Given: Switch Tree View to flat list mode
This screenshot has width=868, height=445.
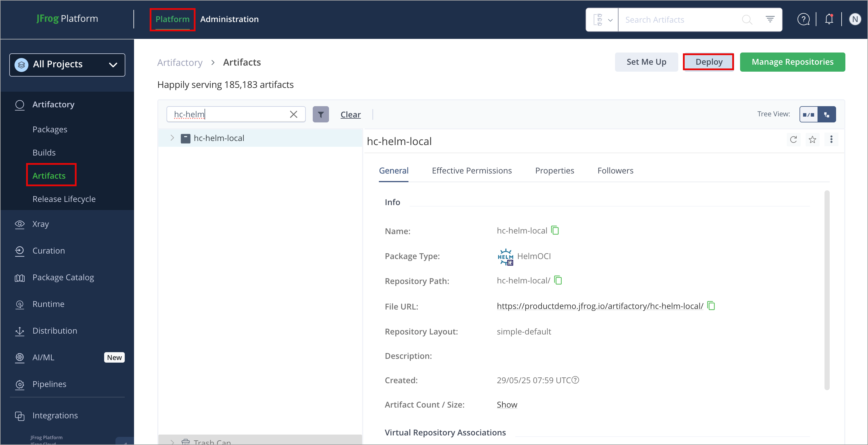Looking at the screenshot, I should [x=809, y=114].
